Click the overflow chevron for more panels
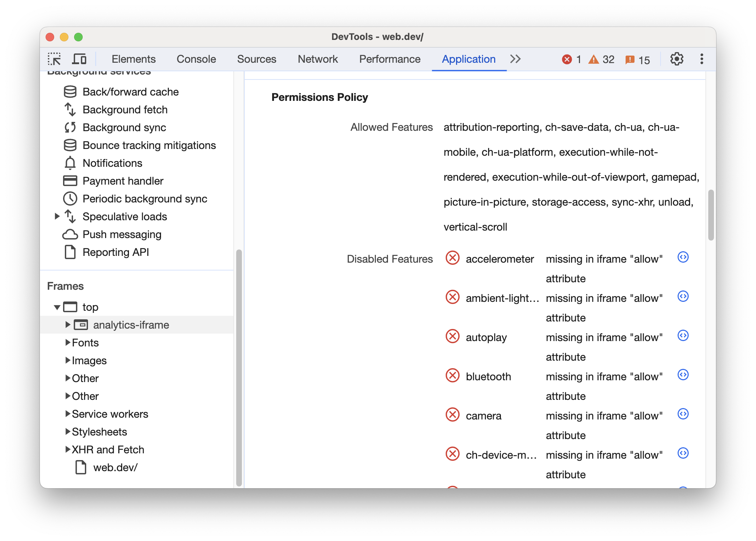The width and height of the screenshot is (756, 541). [516, 58]
